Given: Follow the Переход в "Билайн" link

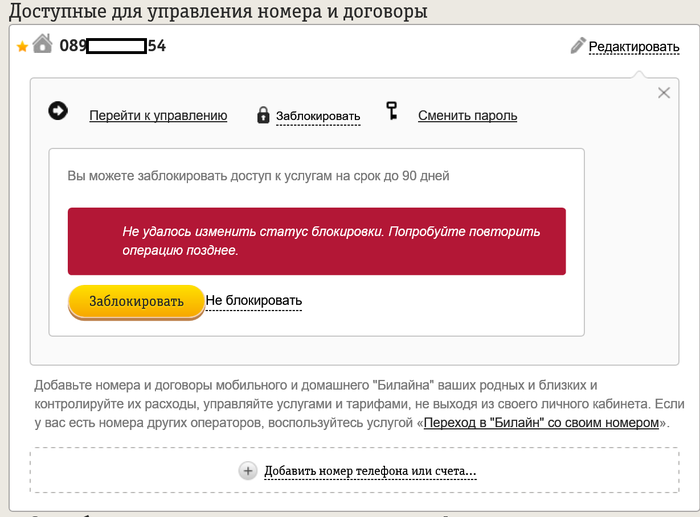Looking at the screenshot, I should pos(541,423).
